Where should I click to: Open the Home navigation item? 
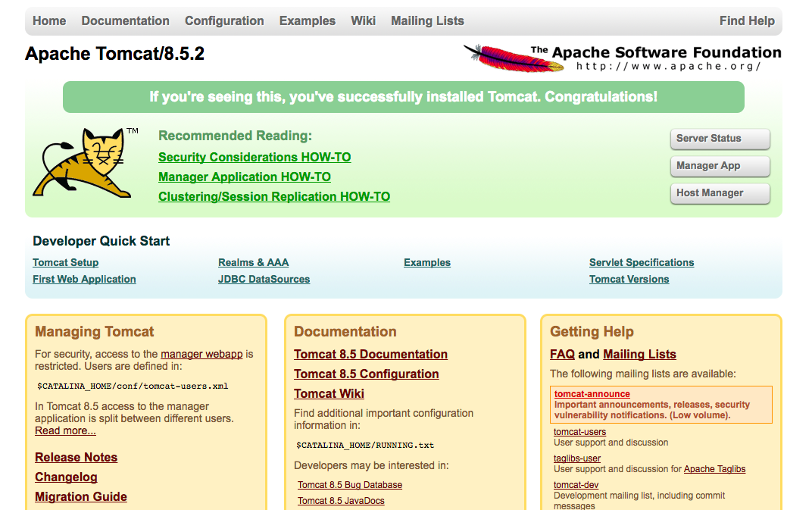click(x=49, y=20)
